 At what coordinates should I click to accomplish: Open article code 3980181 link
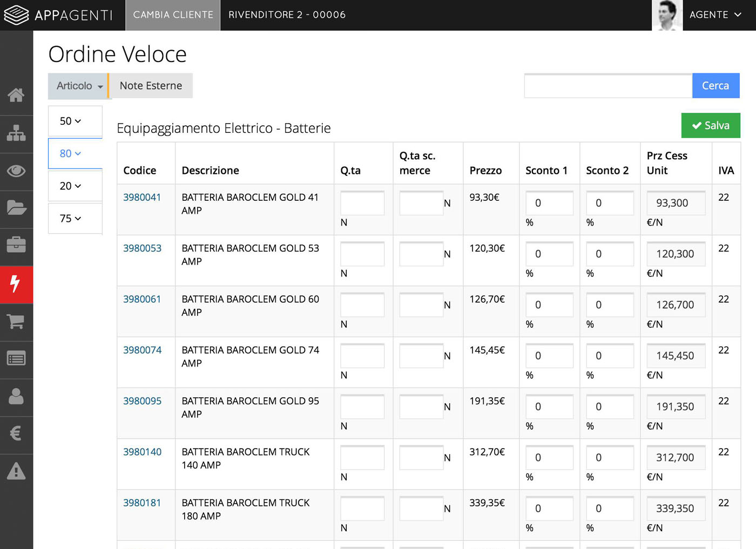[x=142, y=503]
